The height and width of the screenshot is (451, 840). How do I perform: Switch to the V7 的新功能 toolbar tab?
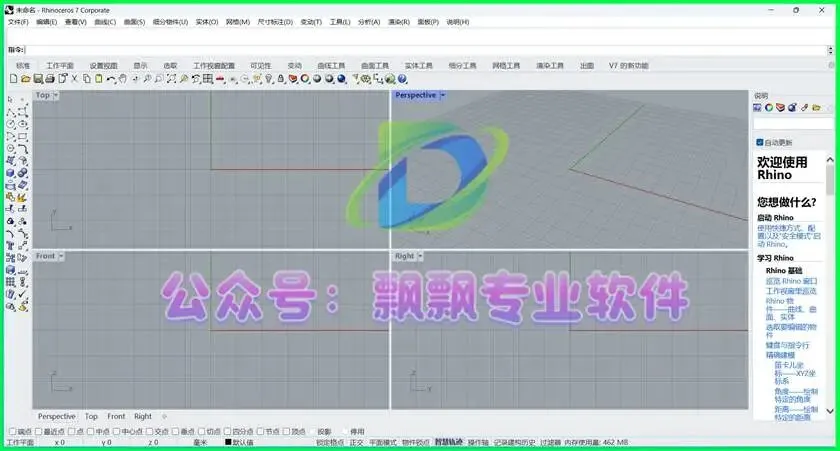(628, 65)
